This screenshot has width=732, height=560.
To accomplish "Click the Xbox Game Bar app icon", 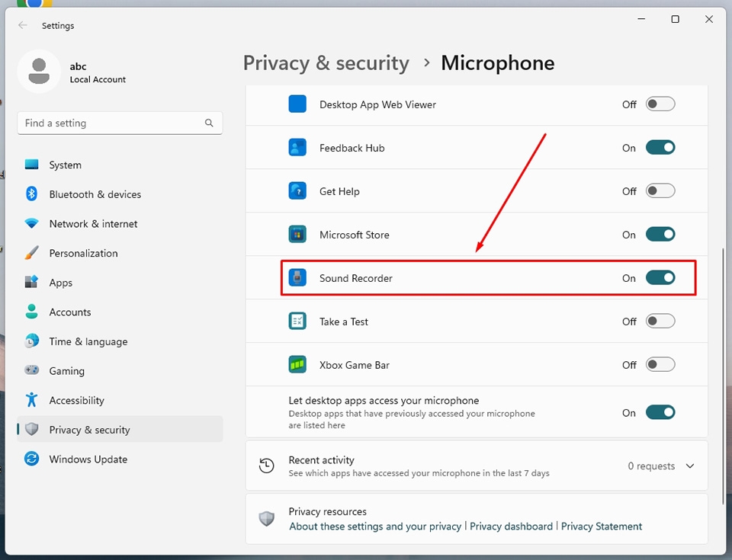I will pyautogui.click(x=297, y=364).
